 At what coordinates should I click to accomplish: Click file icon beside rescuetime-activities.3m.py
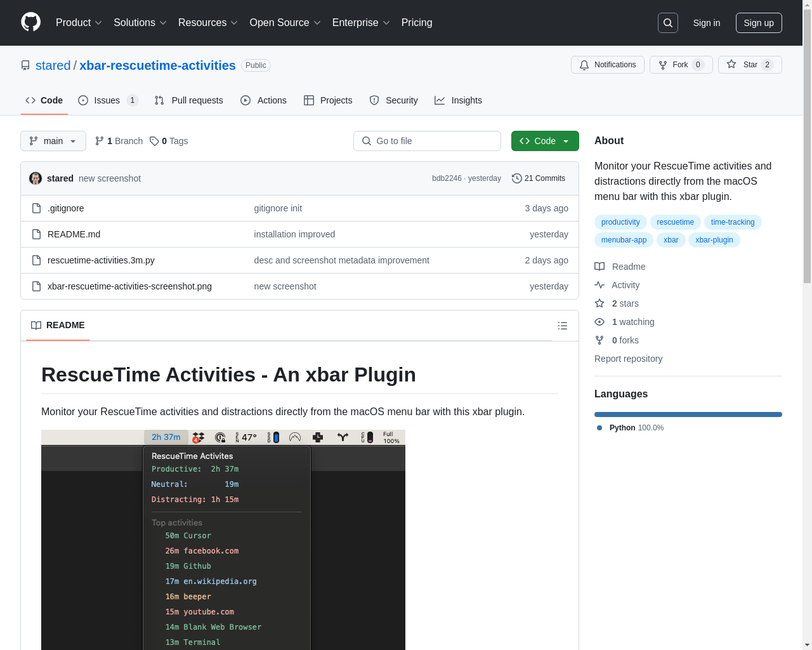tap(36, 260)
